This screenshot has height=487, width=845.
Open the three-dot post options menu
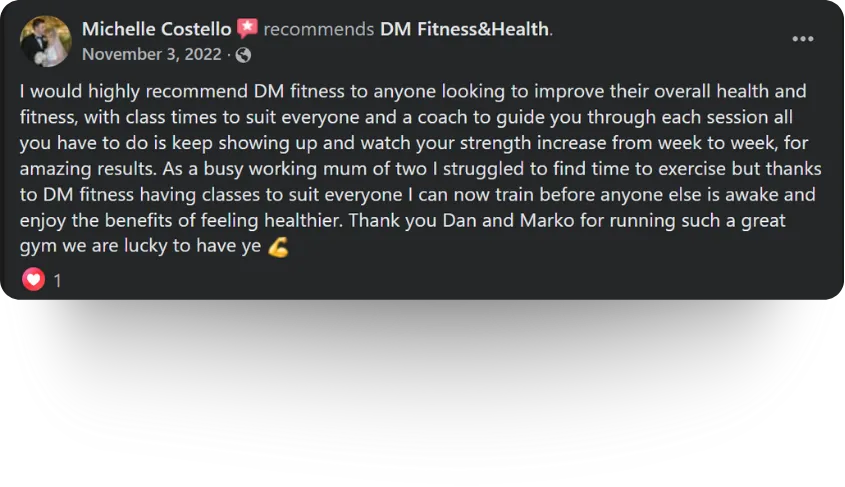[802, 39]
